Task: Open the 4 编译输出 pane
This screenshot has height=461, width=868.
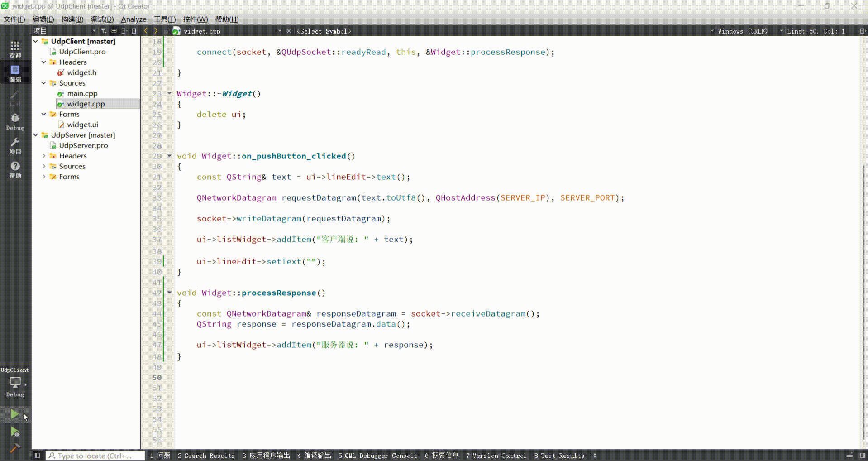Action: click(x=314, y=456)
